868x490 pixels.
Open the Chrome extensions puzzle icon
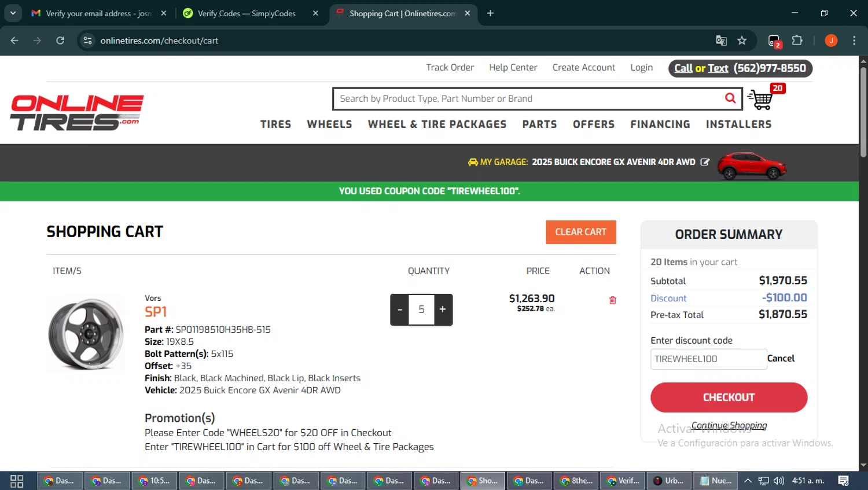click(x=797, y=40)
